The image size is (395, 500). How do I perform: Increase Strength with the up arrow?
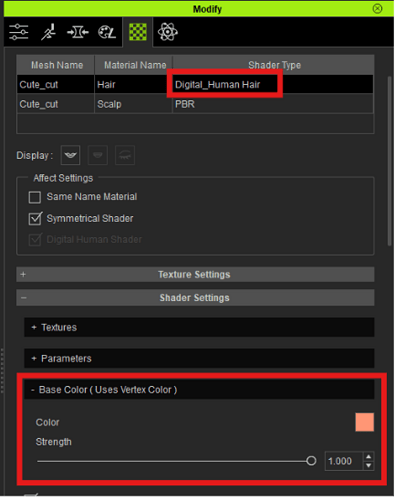(x=368, y=457)
